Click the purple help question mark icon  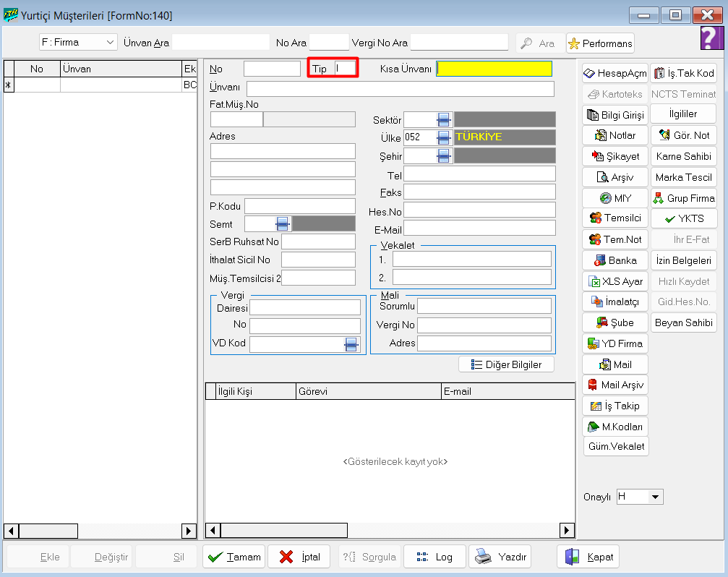tap(712, 38)
